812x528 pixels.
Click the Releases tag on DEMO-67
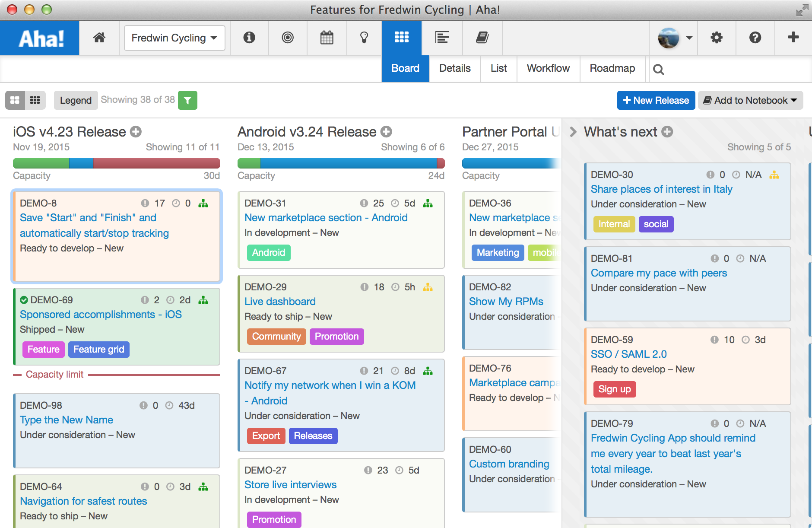(313, 436)
